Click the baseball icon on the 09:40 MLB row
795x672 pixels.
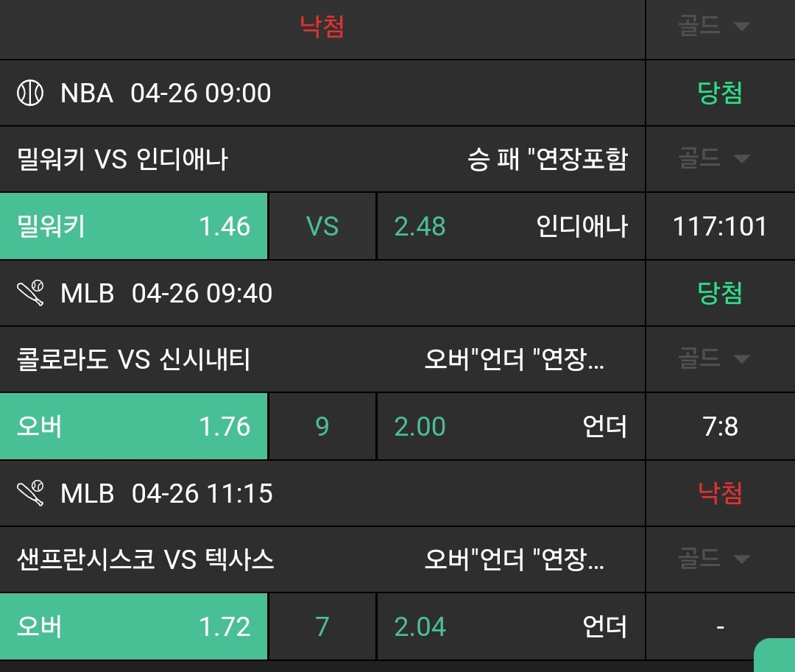click(x=30, y=293)
